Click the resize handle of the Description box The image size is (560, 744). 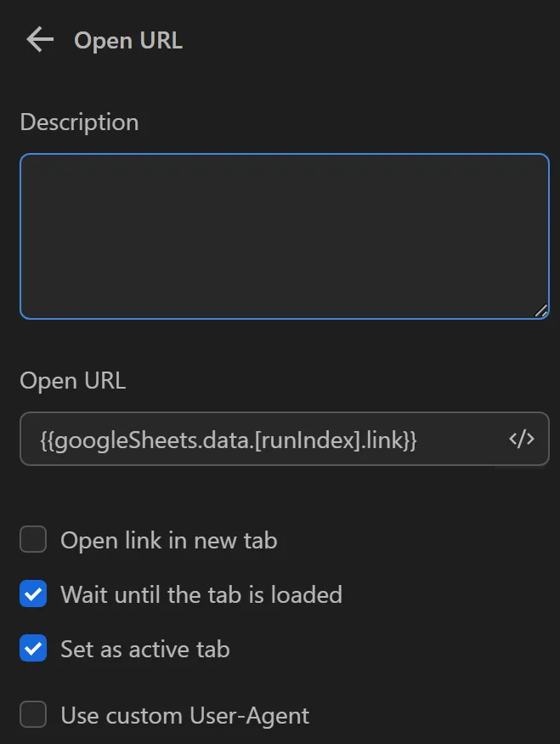(541, 311)
